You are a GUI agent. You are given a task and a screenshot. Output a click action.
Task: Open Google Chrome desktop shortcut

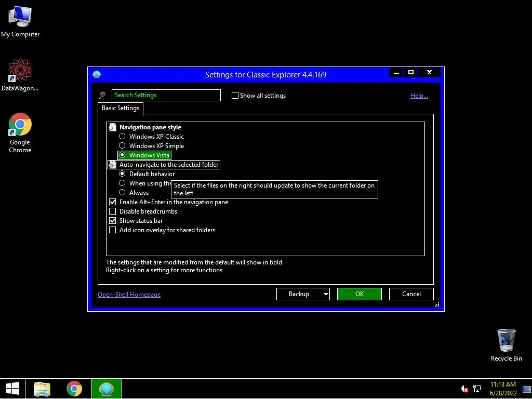click(x=20, y=133)
